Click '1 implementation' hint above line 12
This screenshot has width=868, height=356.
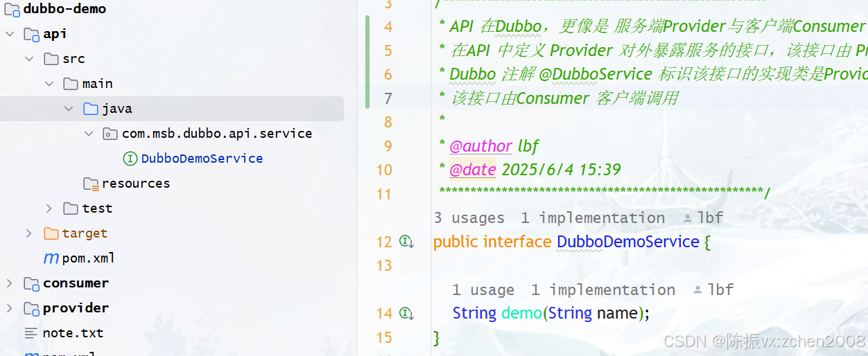click(x=593, y=218)
